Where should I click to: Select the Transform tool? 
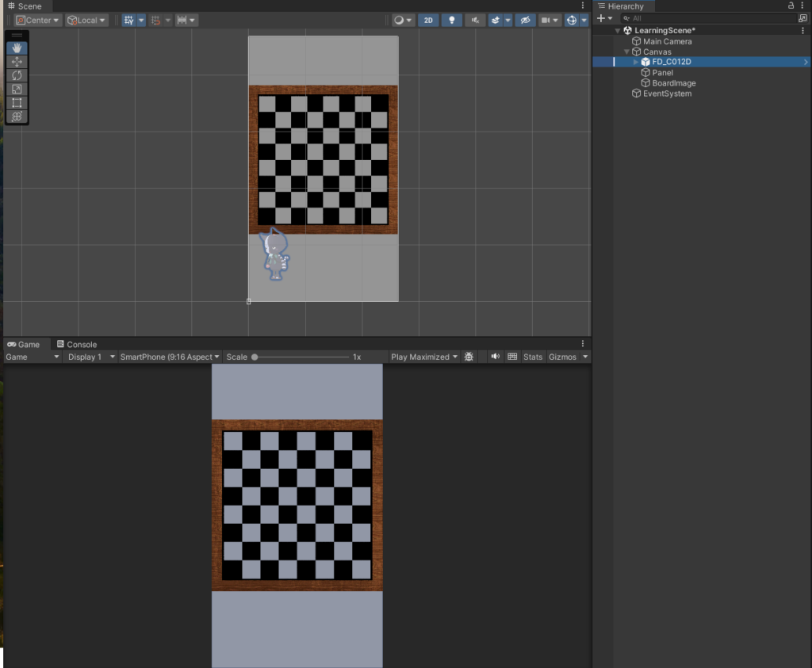[x=17, y=116]
